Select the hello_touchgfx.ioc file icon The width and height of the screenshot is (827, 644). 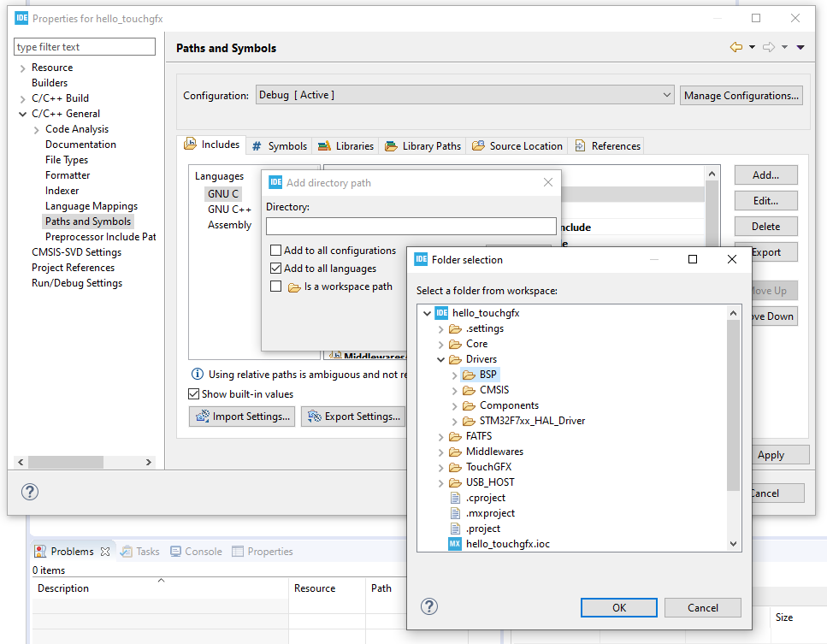coord(455,544)
